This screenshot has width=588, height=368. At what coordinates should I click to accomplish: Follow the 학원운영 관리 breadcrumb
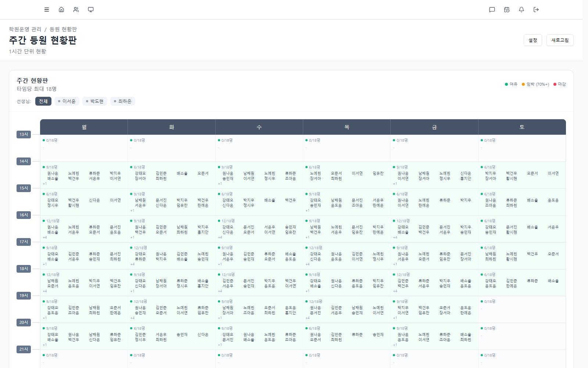click(x=25, y=29)
